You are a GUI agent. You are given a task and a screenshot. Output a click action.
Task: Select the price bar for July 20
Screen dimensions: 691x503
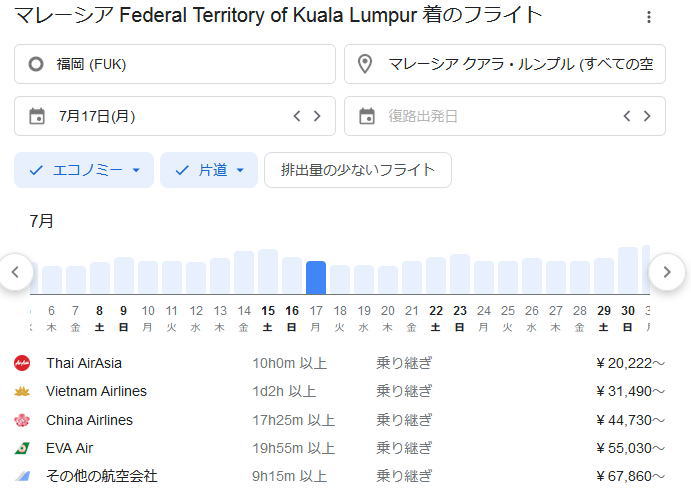click(x=388, y=280)
